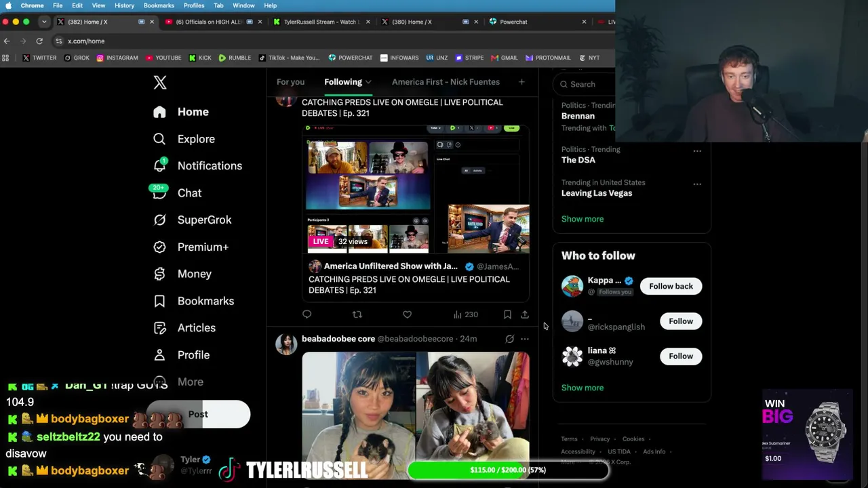Viewport: 868px width, 488px height.
Task: Expand the Following tab dropdown chevron
Action: [368, 82]
